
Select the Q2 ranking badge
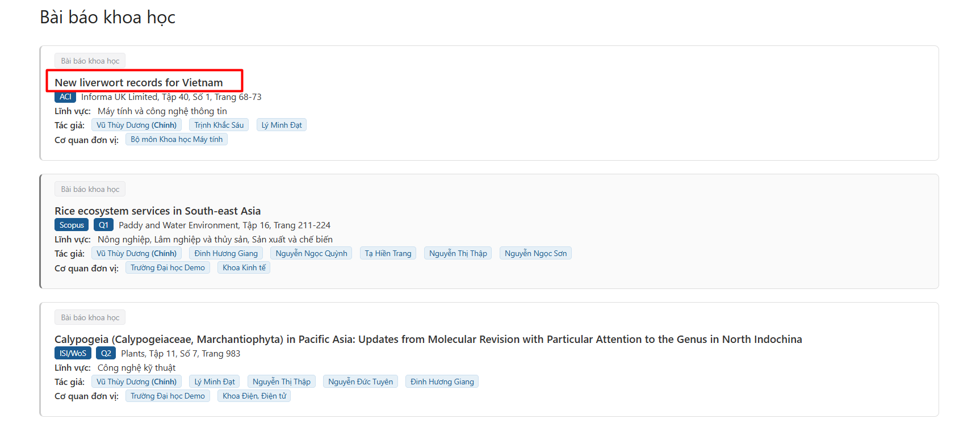click(106, 354)
